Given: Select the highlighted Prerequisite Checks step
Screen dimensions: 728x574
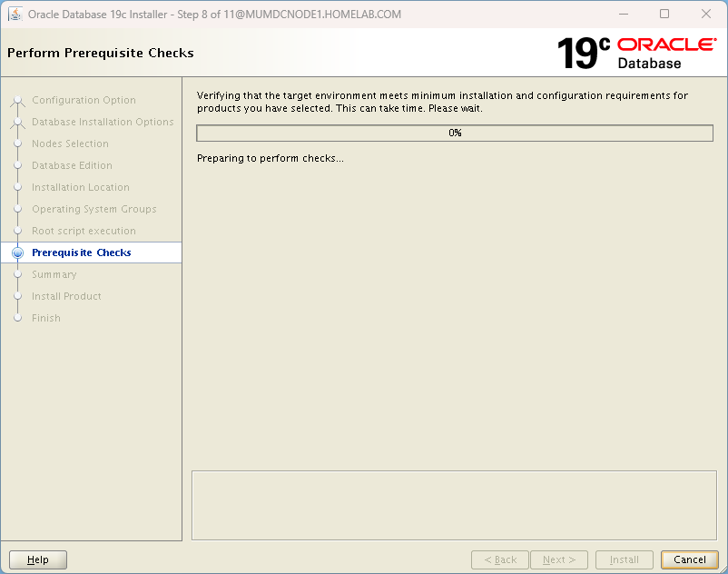Looking at the screenshot, I should pyautogui.click(x=80, y=252).
